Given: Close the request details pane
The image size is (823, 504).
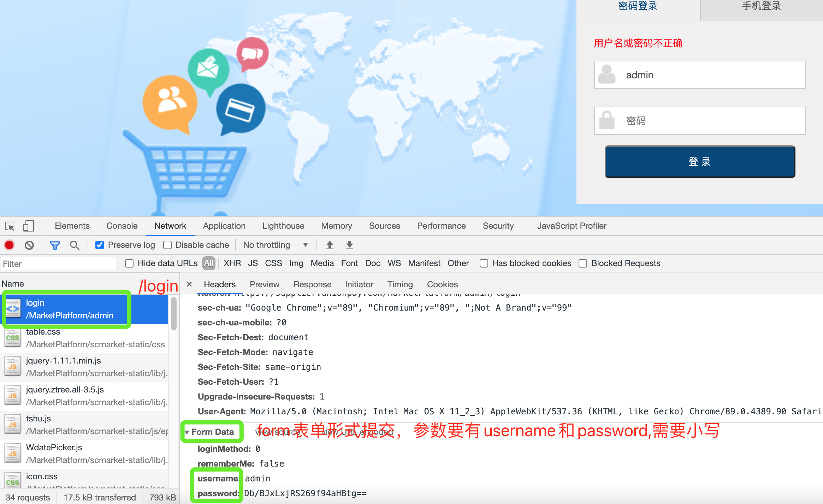Looking at the screenshot, I should pyautogui.click(x=189, y=284).
